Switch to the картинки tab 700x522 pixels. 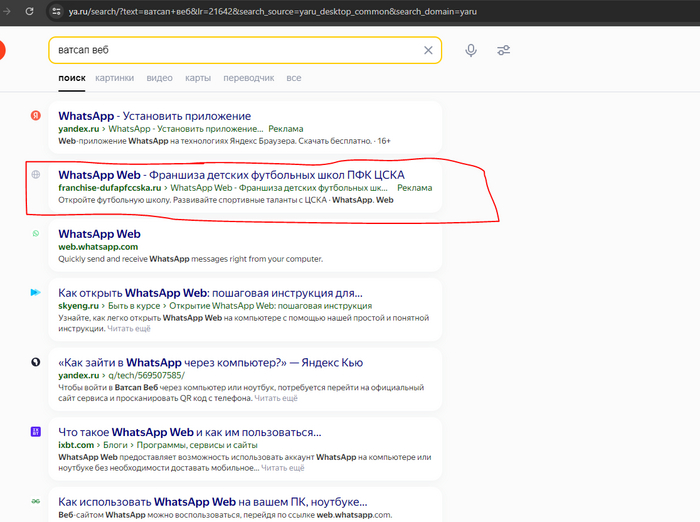[x=115, y=78]
